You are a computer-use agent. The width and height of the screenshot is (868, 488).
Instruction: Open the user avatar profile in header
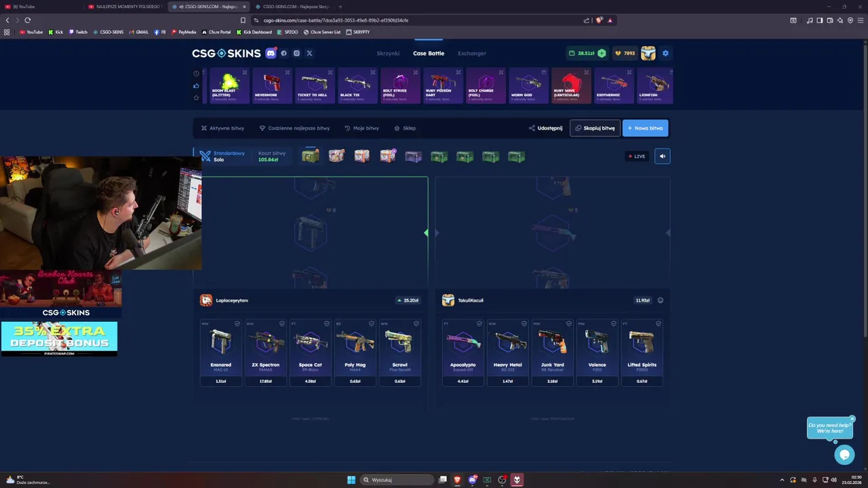(648, 53)
